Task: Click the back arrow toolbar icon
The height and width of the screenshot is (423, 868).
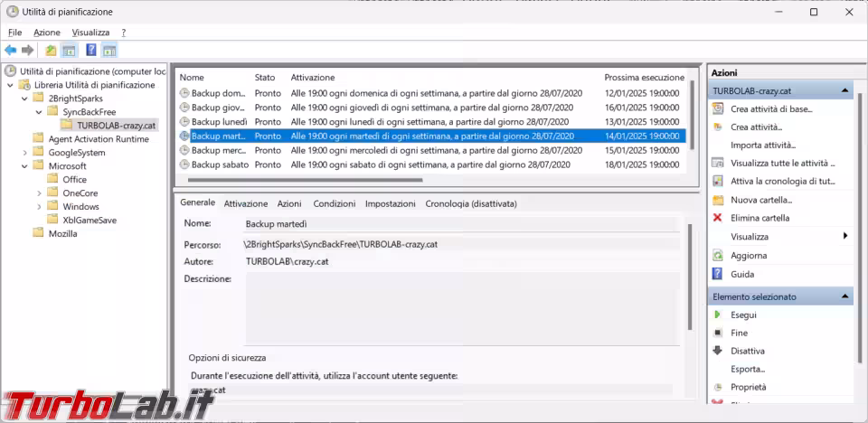Action: pos(10,51)
